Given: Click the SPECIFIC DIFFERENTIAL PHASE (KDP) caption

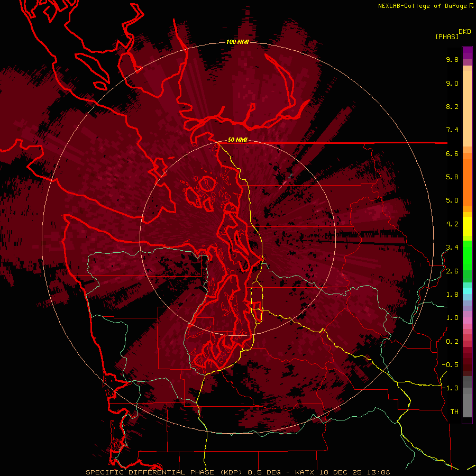Looking at the screenshot, I should (166, 472).
